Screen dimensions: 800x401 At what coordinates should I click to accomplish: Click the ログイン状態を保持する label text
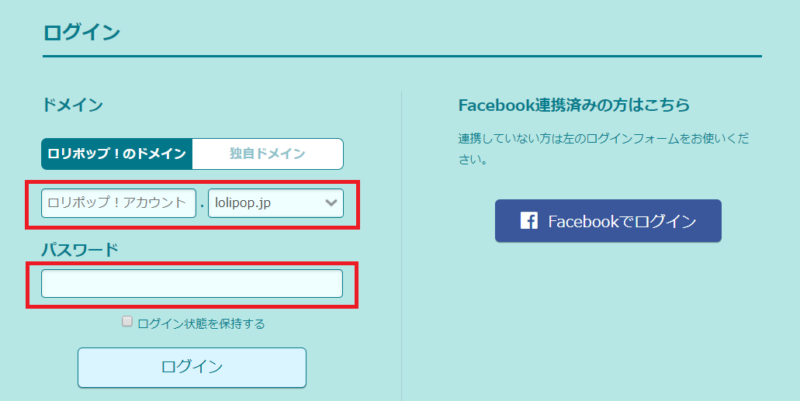pos(200,323)
